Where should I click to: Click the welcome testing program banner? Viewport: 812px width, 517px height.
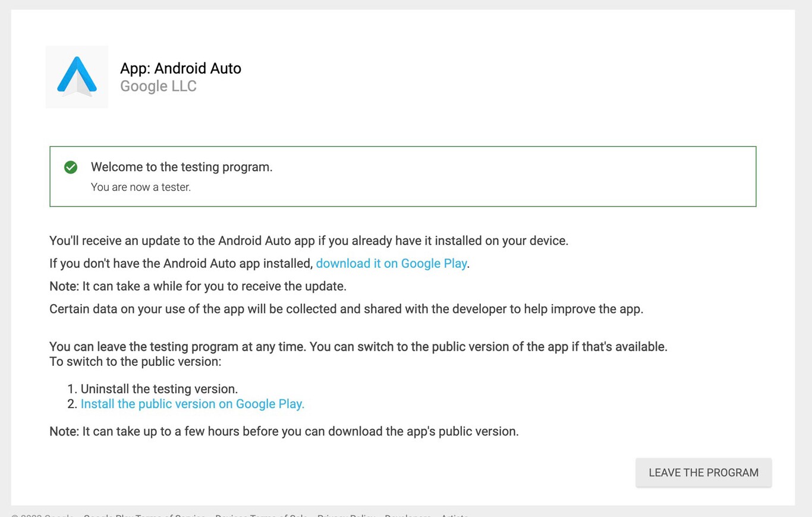403,176
